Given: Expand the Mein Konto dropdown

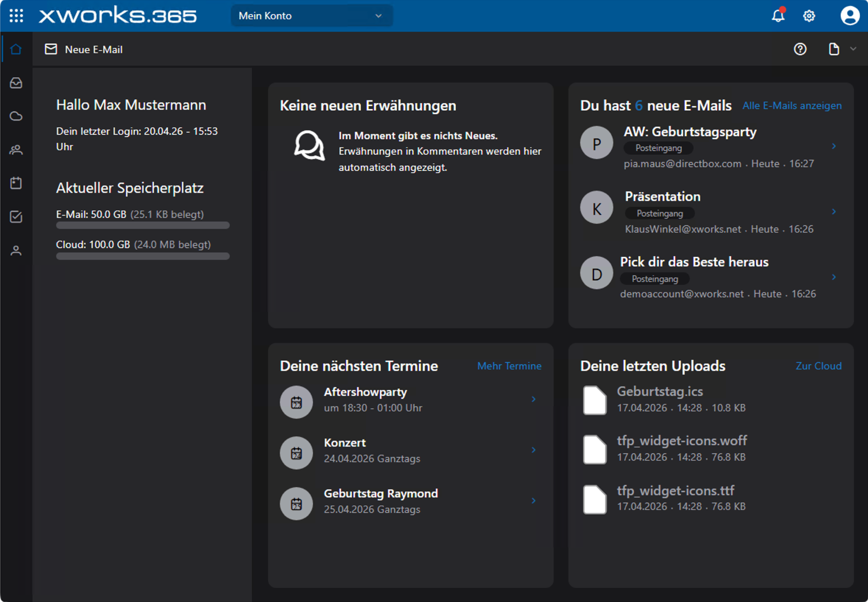Looking at the screenshot, I should pos(311,16).
